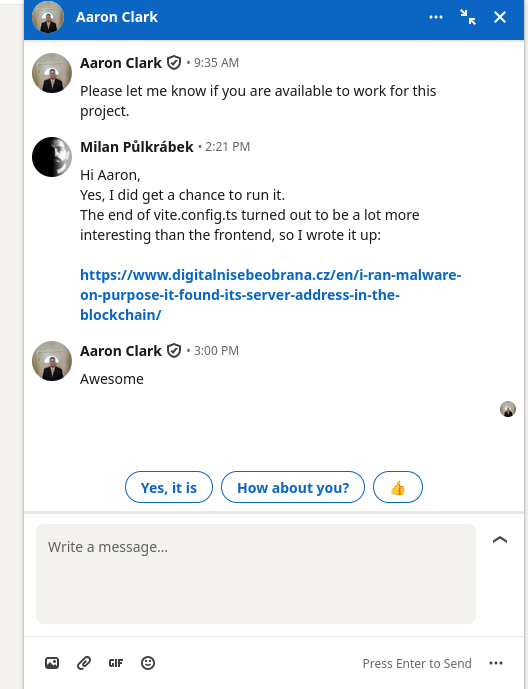
Task: Click the verified badge next to Aaron Clark at 9:35 AM
Action: [174, 63]
